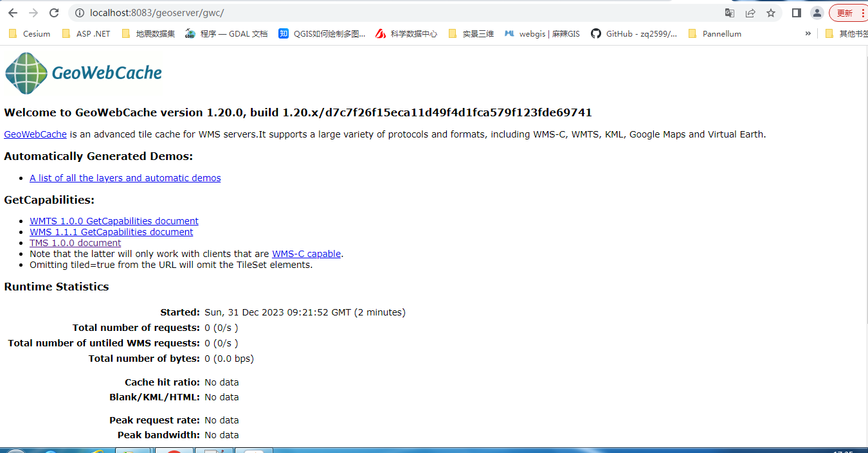Open the QGIS如何绘制多图 bookmark
The image size is (868, 453).
[322, 33]
